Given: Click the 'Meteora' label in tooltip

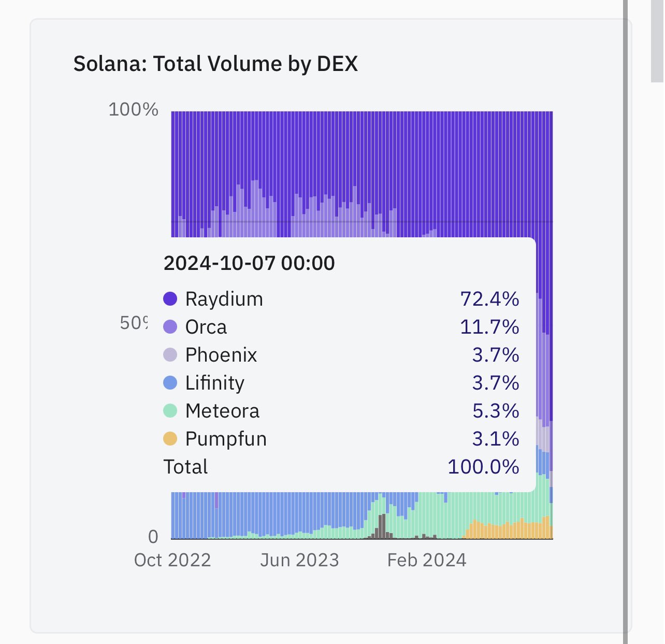Looking at the screenshot, I should click(222, 411).
